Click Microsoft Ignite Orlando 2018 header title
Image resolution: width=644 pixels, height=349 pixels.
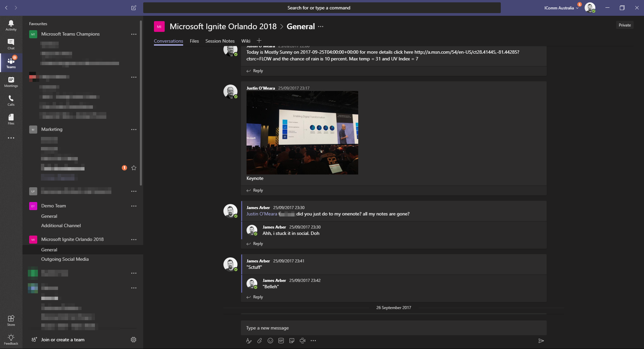(x=223, y=27)
